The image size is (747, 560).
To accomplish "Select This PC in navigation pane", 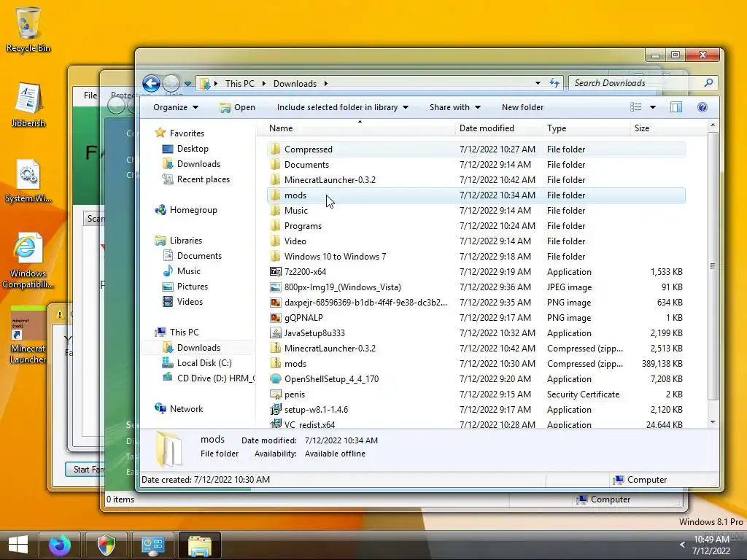I will (x=177, y=332).
